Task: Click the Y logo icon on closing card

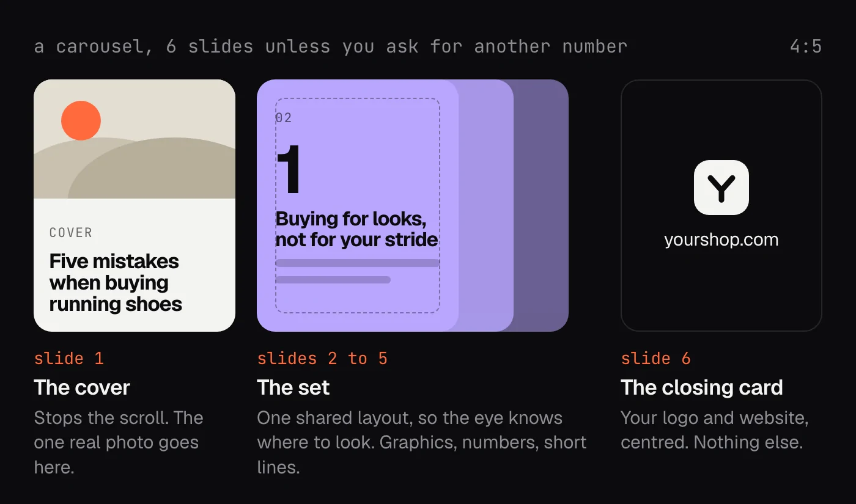Action: pyautogui.click(x=721, y=188)
